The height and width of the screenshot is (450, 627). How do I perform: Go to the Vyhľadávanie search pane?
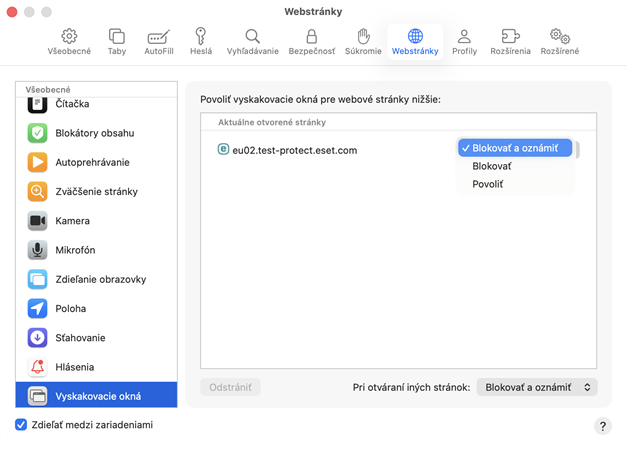click(252, 41)
